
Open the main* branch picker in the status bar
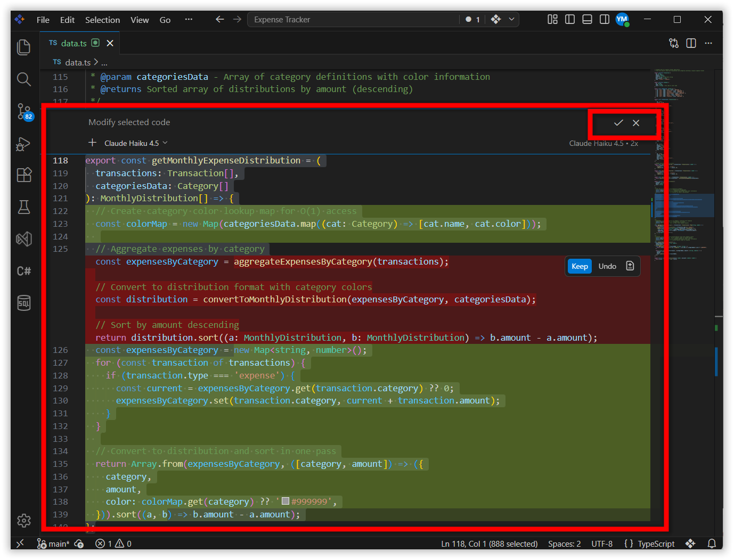(x=54, y=543)
